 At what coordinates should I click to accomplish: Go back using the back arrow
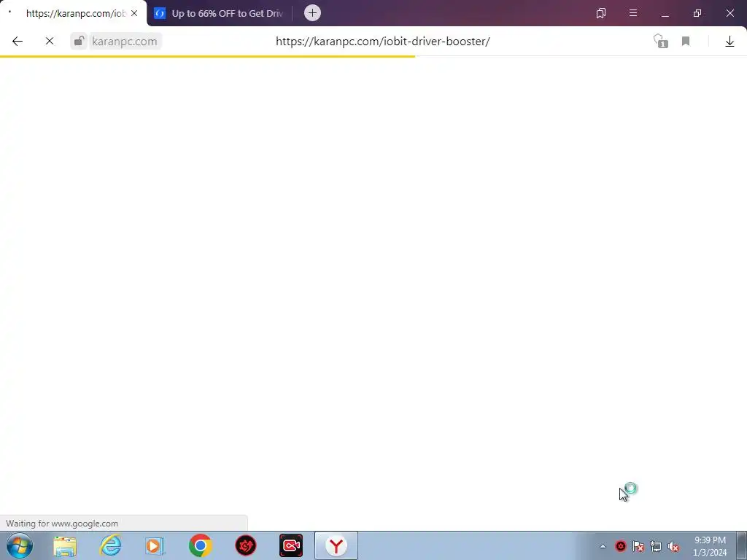coord(18,42)
